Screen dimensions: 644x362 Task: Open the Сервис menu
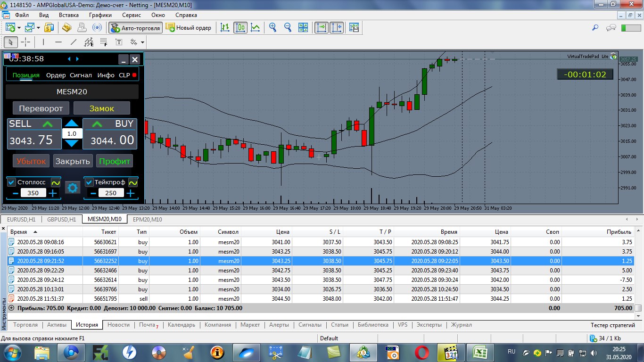coord(132,15)
